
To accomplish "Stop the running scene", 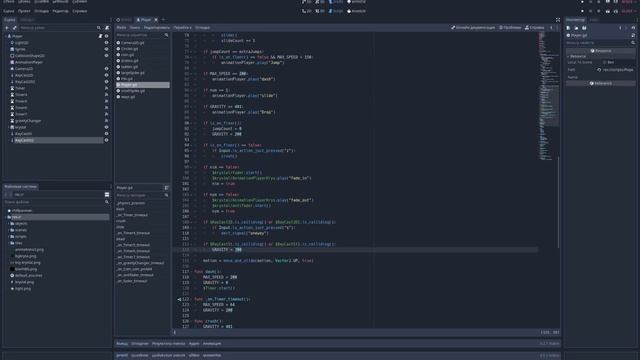I will [599, 11].
